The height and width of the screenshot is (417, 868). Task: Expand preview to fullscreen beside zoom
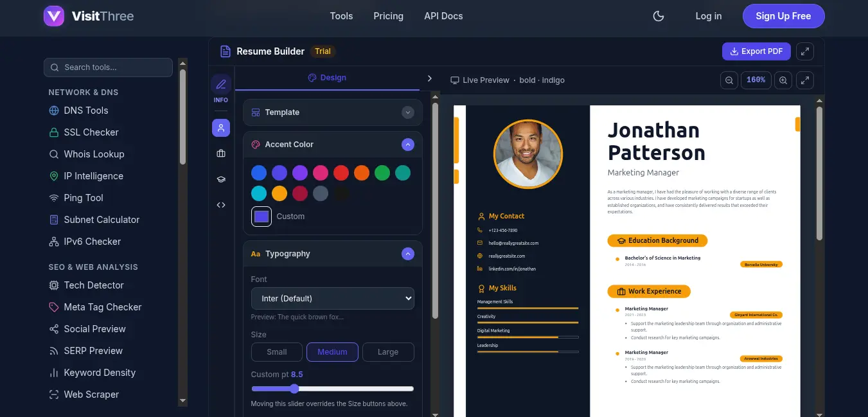(x=805, y=80)
